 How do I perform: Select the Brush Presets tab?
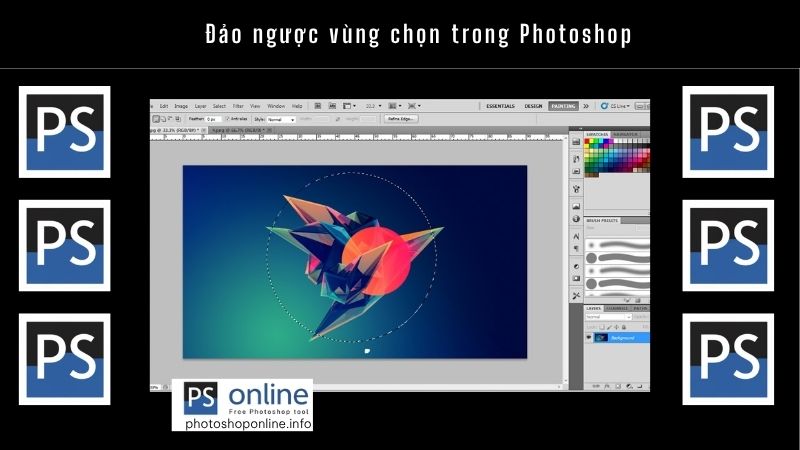602,220
